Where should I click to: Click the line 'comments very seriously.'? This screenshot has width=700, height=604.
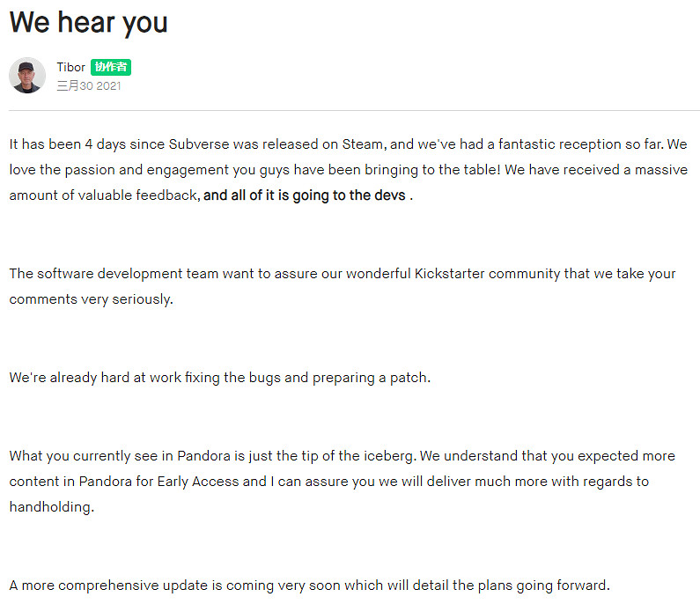[x=92, y=299]
